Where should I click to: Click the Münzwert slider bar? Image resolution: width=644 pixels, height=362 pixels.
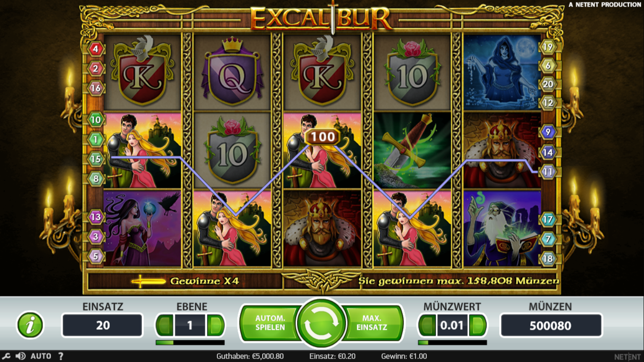coord(452,343)
